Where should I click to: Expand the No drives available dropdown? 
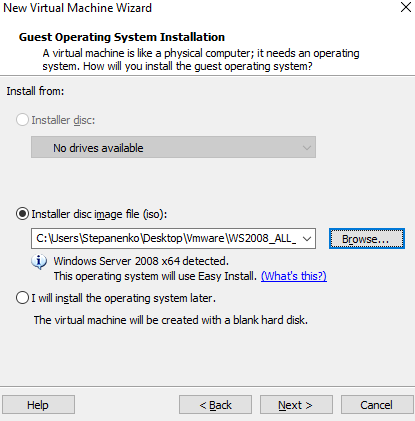173,147
